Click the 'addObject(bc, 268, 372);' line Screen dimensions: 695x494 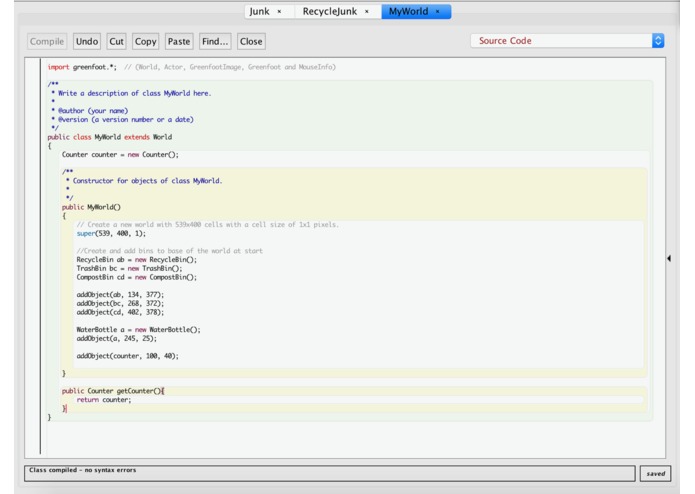coord(120,303)
